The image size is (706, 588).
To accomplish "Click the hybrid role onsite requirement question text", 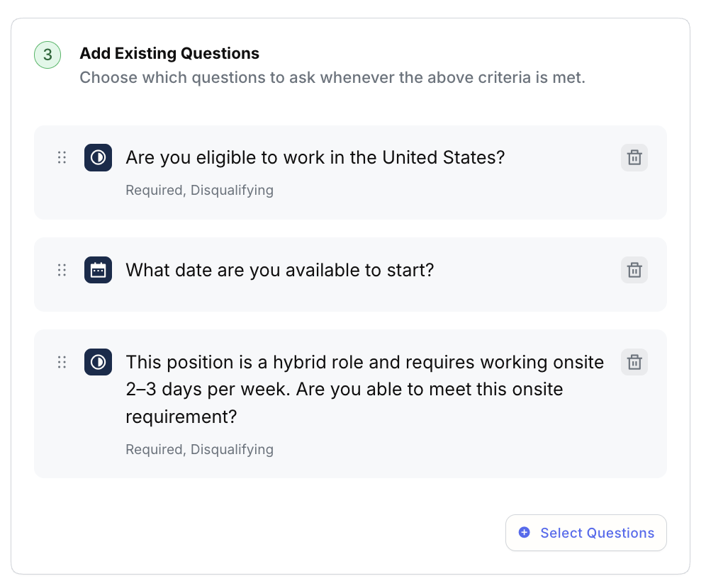I will pos(364,389).
